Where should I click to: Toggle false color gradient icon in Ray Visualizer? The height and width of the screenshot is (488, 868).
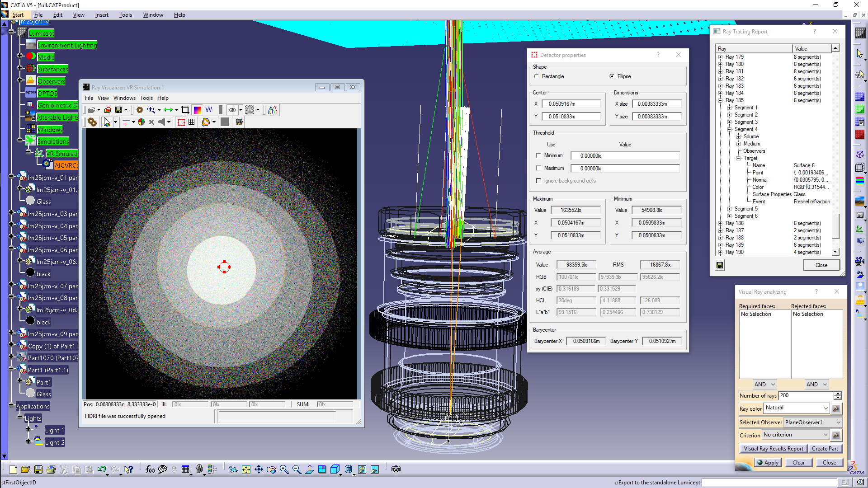coord(198,110)
